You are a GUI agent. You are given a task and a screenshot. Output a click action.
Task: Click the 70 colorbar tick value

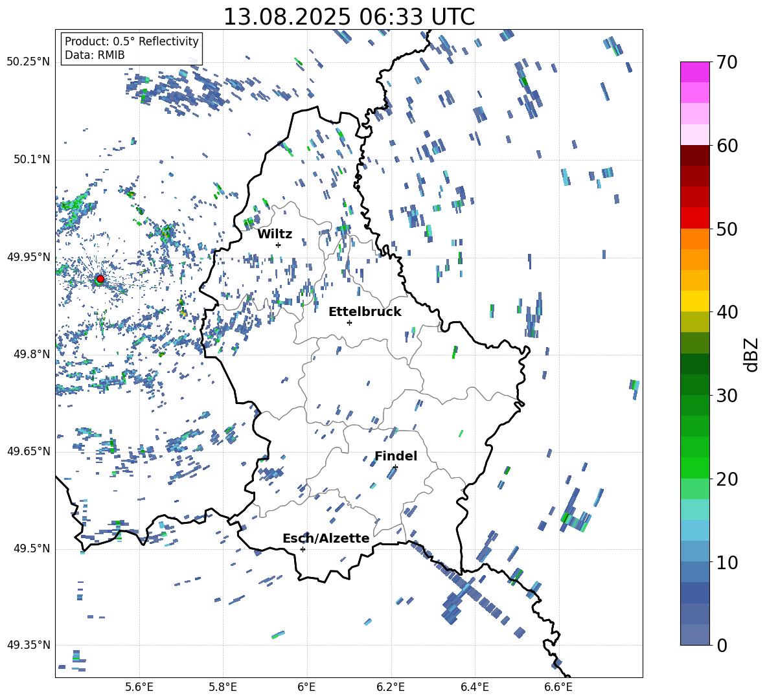click(x=727, y=62)
